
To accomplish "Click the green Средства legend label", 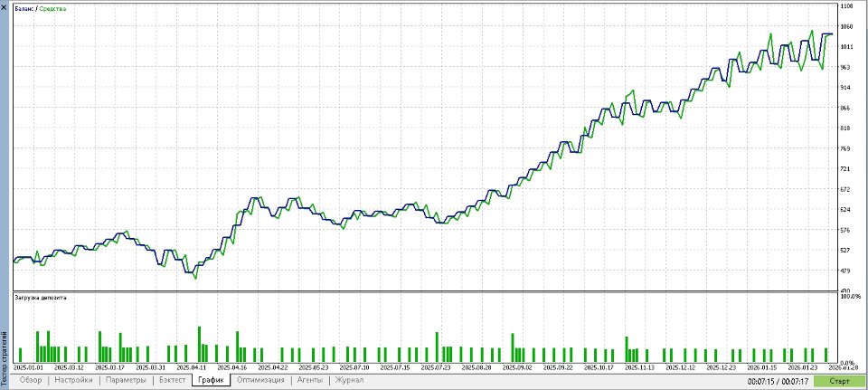I will coord(52,9).
